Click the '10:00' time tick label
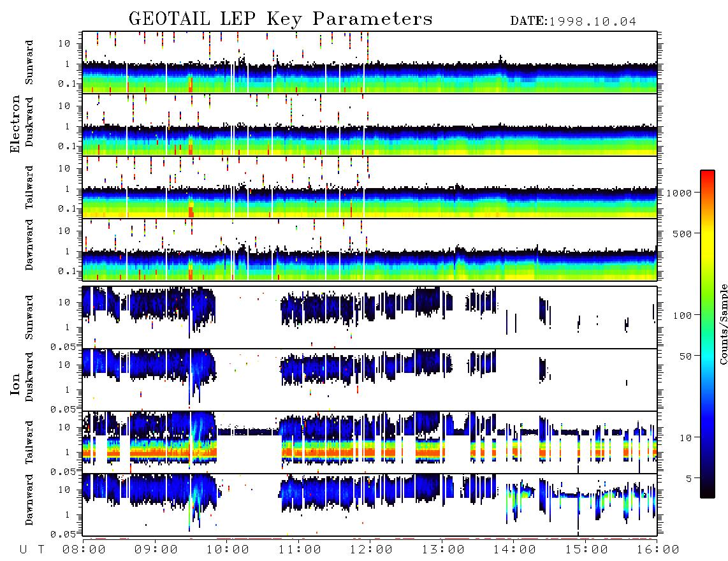Image resolution: width=728 pixels, height=561 pixels. (x=228, y=550)
